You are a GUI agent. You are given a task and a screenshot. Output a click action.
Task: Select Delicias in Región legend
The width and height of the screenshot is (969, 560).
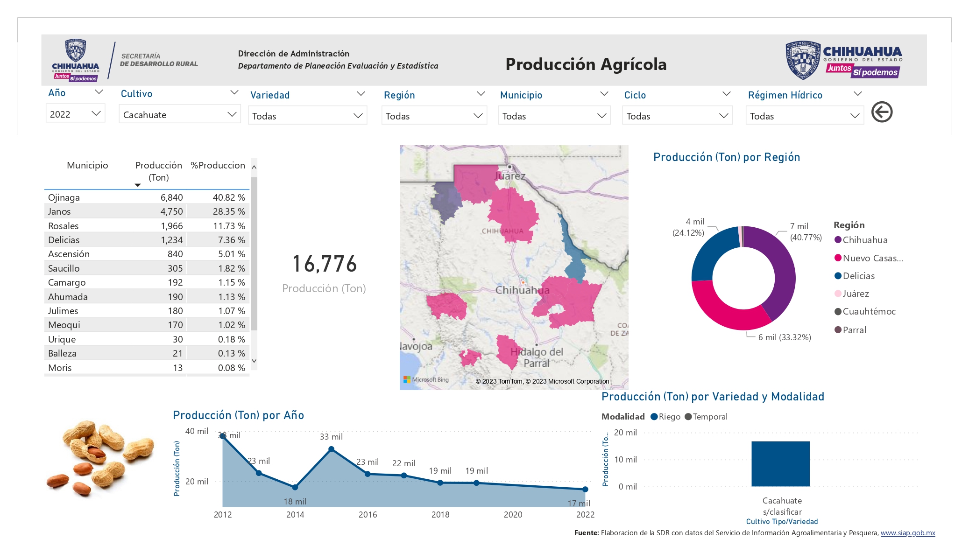coord(855,276)
